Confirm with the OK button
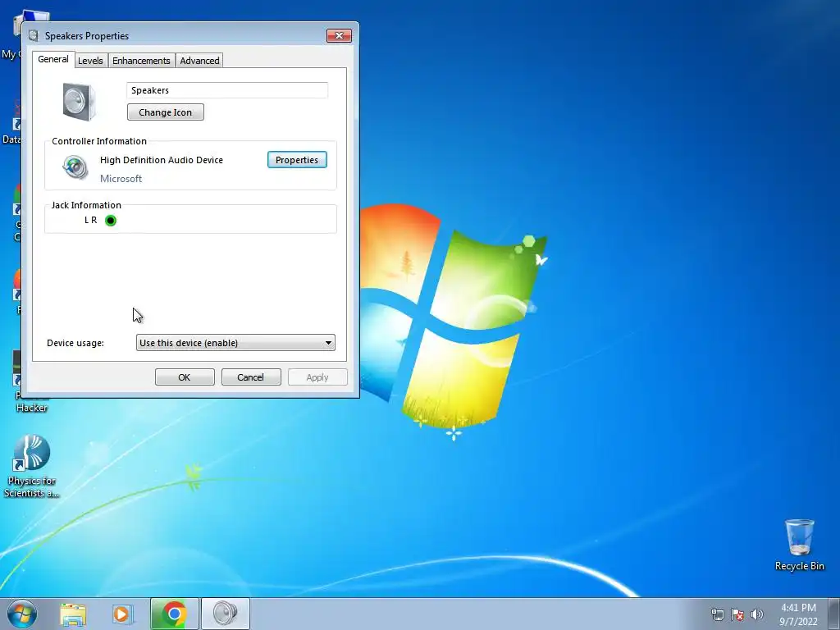 185,377
